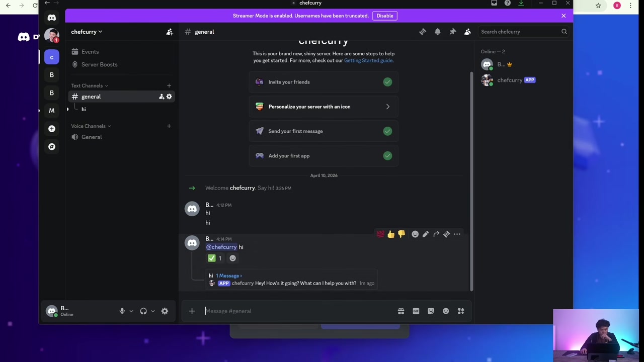
Task: Collapse the Voice Channels category
Action: [91, 126]
